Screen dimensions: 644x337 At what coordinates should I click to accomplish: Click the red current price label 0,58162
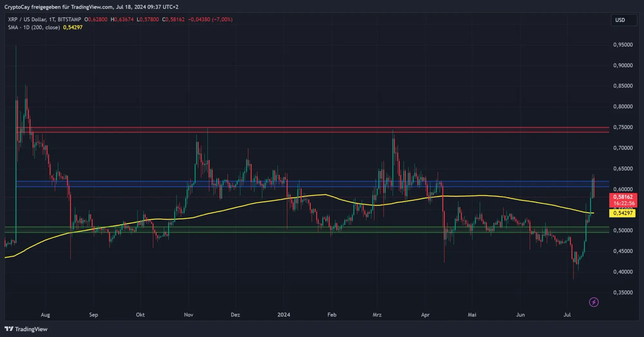(623, 197)
